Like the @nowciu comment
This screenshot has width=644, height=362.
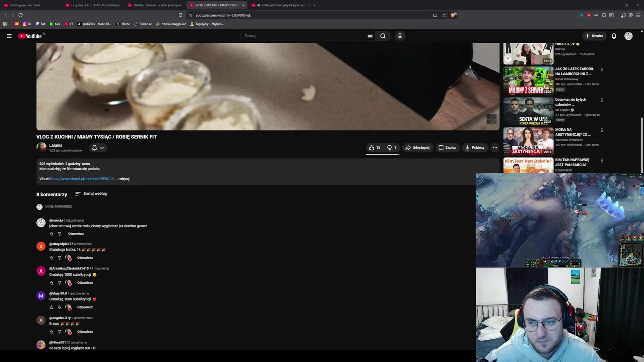(x=51, y=234)
